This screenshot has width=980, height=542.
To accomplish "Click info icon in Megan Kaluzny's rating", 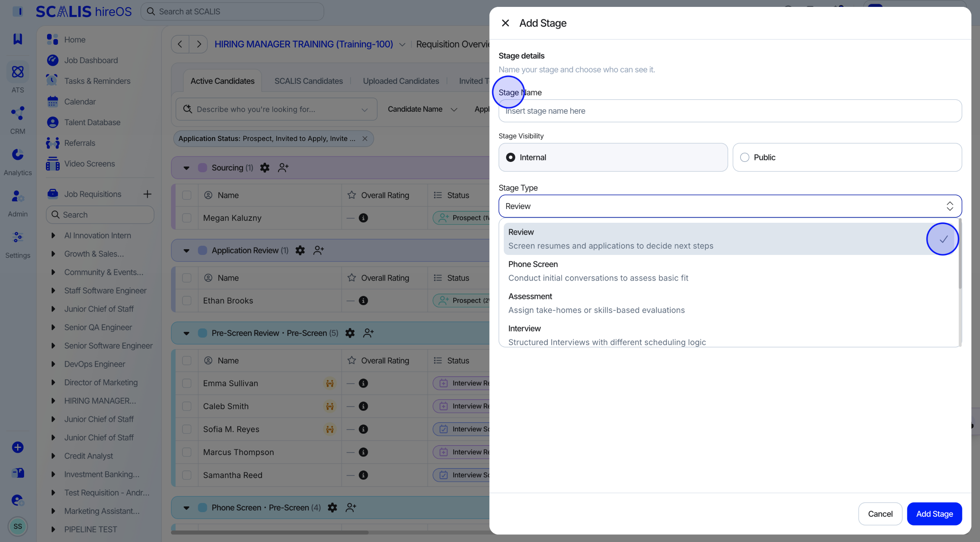I will 363,218.
